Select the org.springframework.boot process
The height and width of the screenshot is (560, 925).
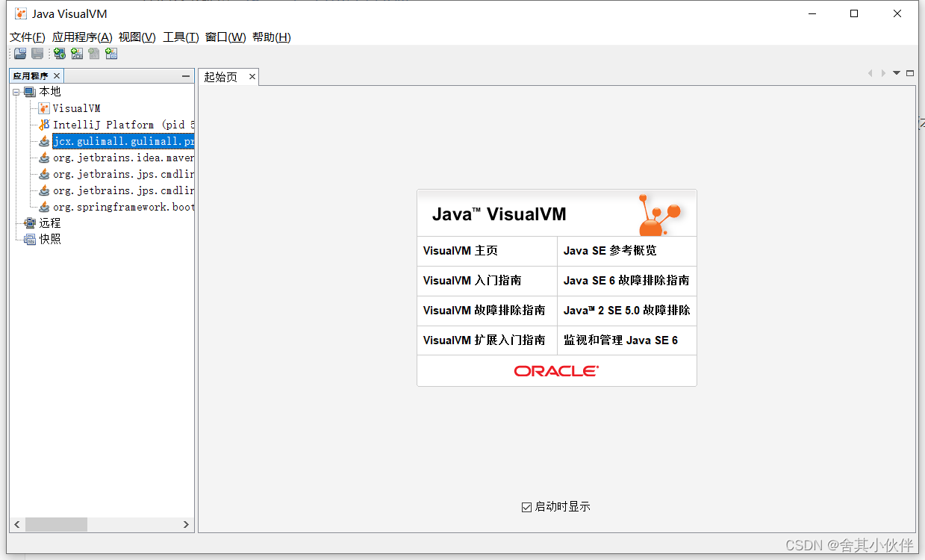click(123, 207)
